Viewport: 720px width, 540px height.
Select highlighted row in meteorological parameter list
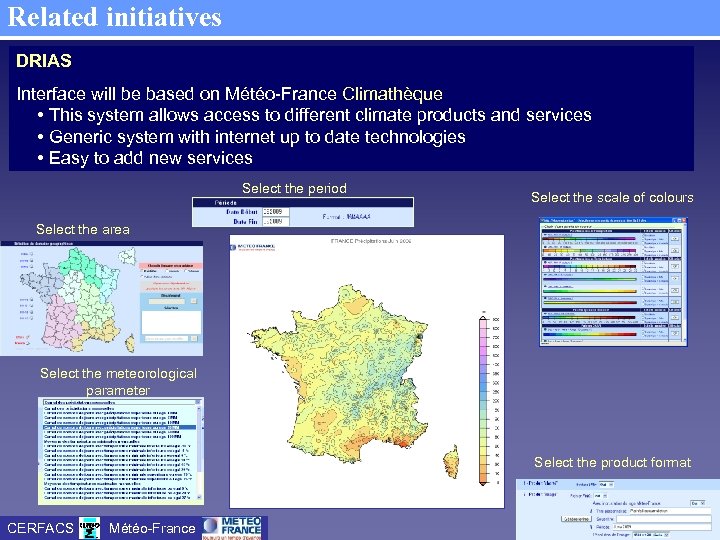[119, 427]
